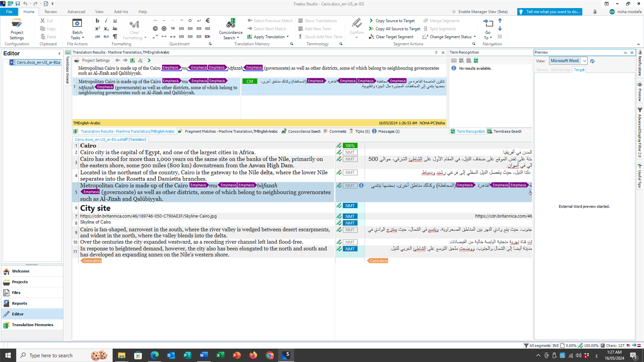The height and width of the screenshot is (362, 644).
Task: Go to the Projects view
Action: [32, 282]
